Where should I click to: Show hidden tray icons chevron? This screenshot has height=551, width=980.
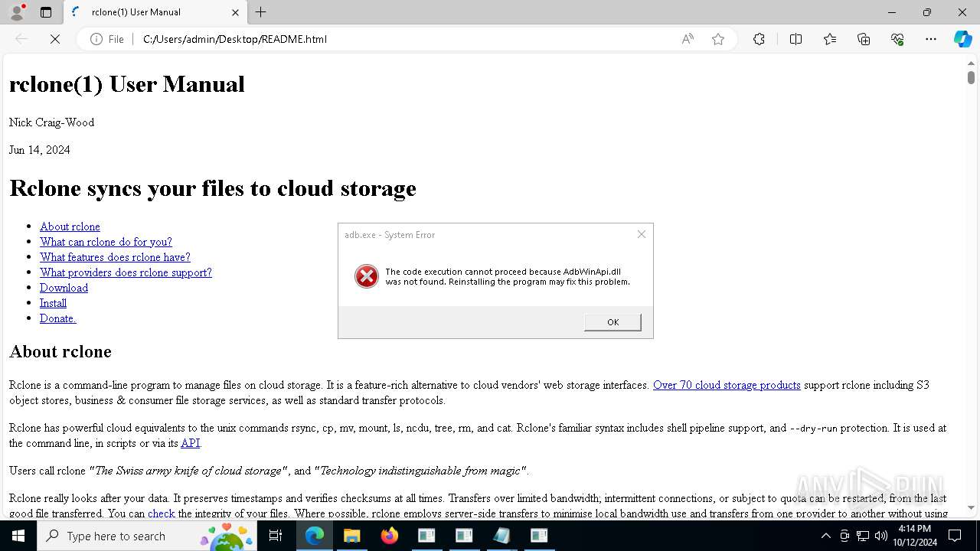[825, 536]
